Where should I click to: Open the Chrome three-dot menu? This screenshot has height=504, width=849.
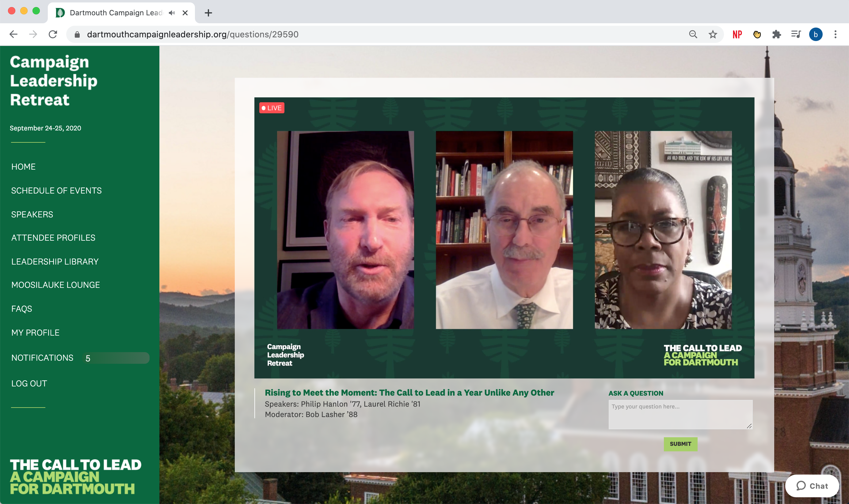click(x=835, y=34)
